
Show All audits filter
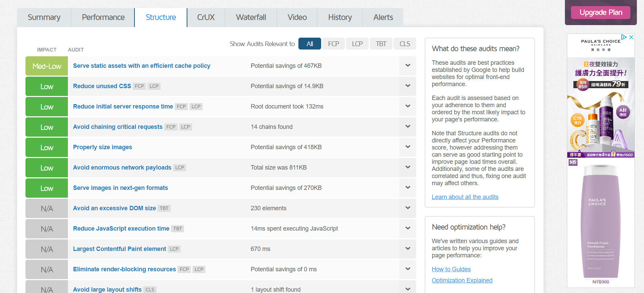[x=310, y=44]
